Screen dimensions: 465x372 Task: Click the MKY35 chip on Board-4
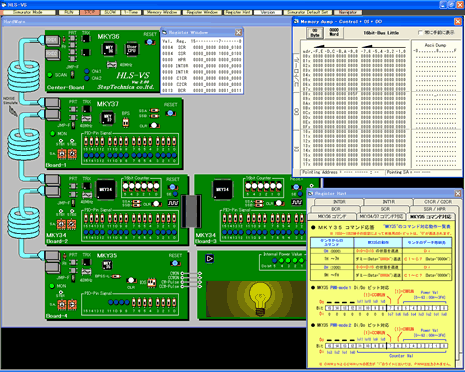click(107, 265)
